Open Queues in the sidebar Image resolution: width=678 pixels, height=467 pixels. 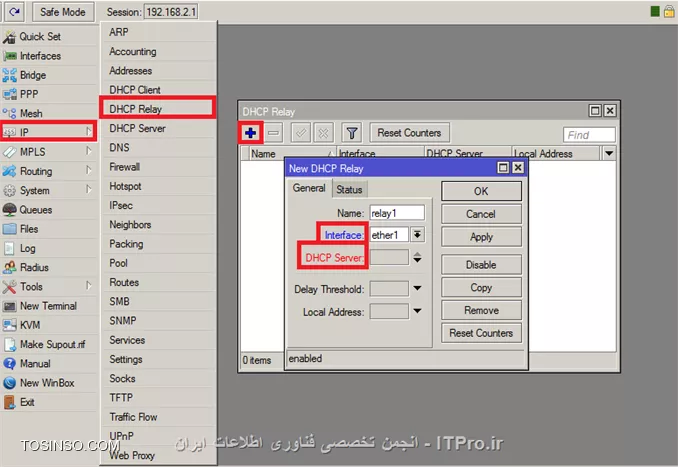pos(48,209)
